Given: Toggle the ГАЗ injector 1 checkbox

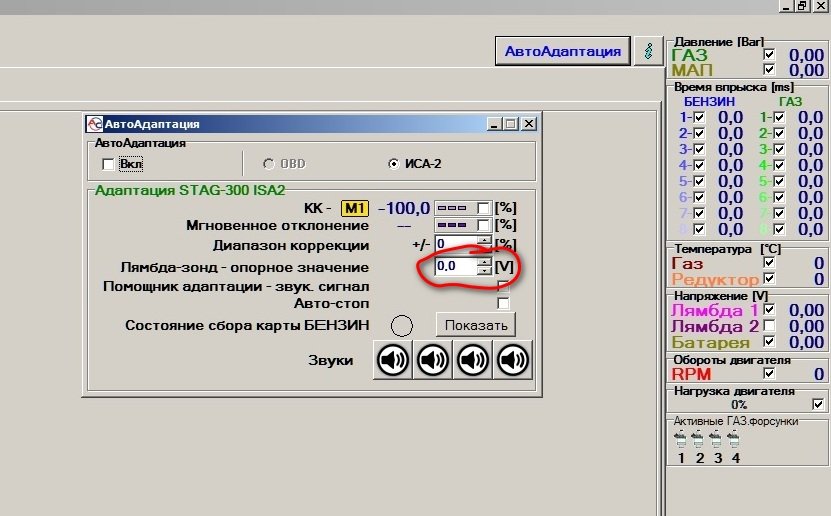Looking at the screenshot, I should (x=779, y=117).
